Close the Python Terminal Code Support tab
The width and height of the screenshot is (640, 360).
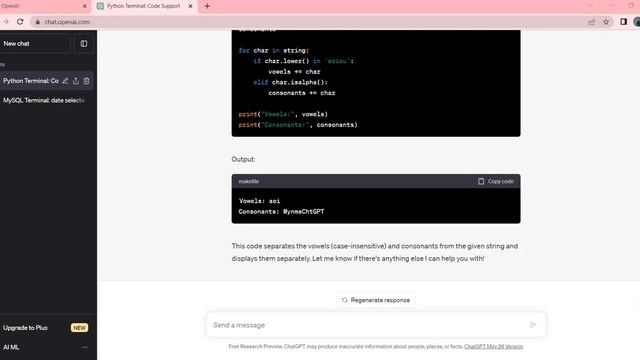(190, 6)
